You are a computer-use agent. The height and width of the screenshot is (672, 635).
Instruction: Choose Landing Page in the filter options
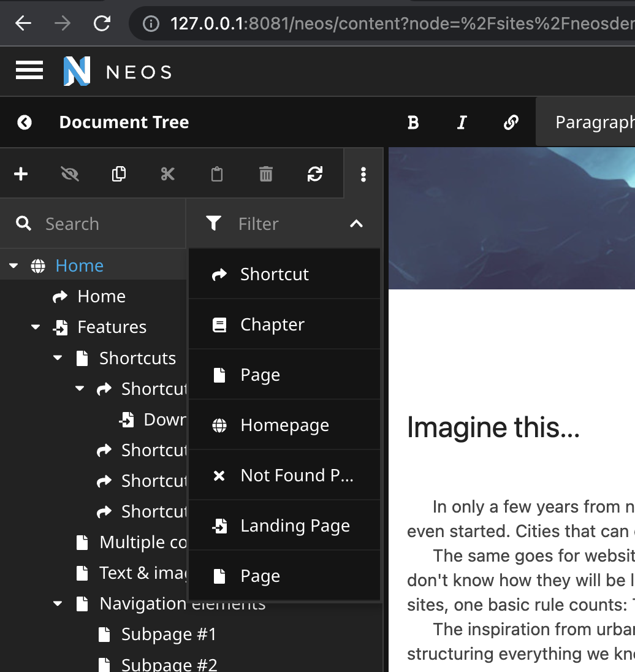pos(295,525)
